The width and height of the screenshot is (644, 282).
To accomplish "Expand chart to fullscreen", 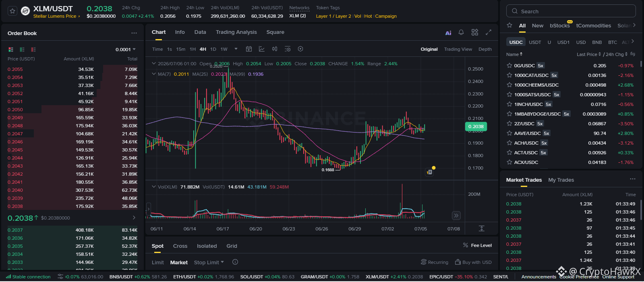I will tap(489, 32).
